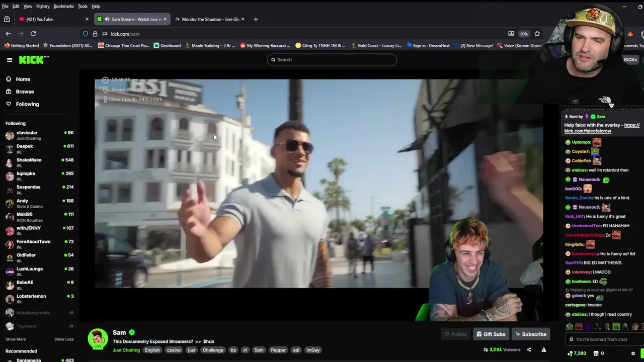Open Following in Kick sidebar
The width and height of the screenshot is (644, 362).
22,104
